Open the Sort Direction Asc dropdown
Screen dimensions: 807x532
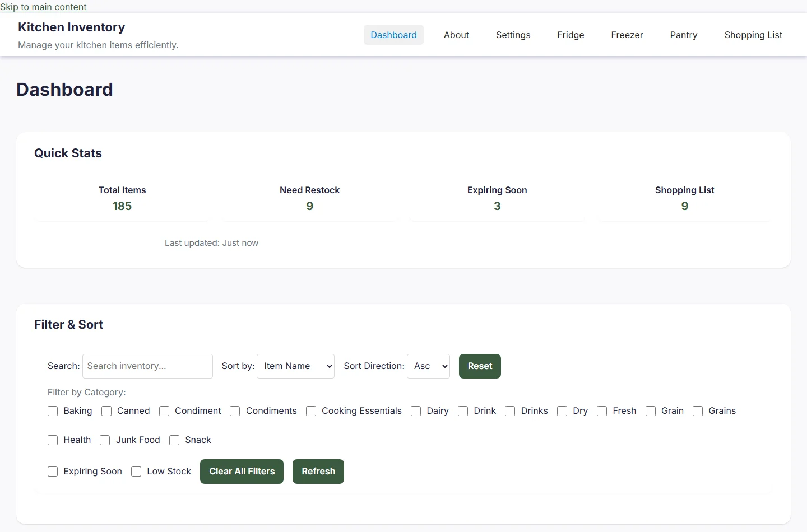tap(428, 366)
